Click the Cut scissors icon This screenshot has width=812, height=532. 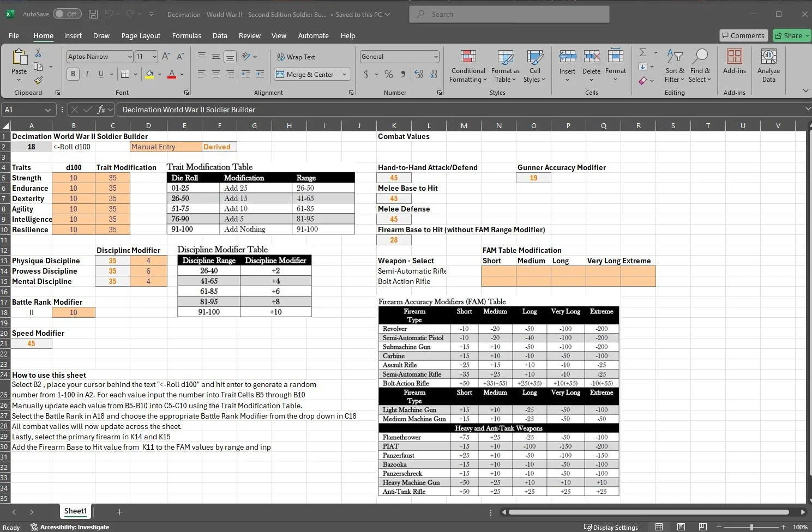tap(38, 53)
